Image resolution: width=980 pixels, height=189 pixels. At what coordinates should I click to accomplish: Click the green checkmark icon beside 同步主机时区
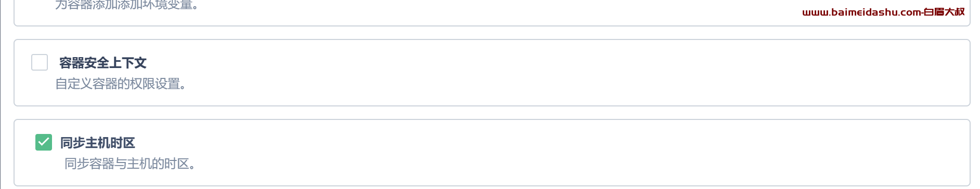click(x=44, y=142)
